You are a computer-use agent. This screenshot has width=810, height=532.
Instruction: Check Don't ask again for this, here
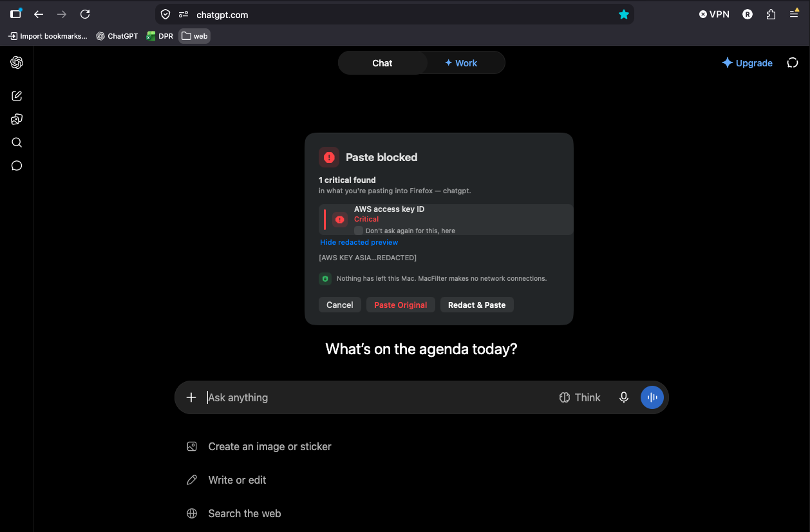[359, 231]
